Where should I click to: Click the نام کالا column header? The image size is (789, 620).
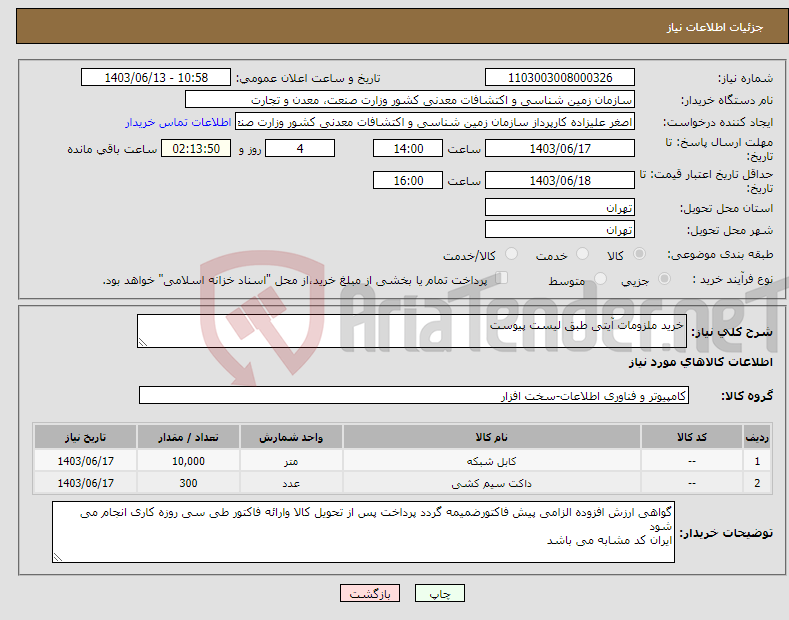coord(492,437)
